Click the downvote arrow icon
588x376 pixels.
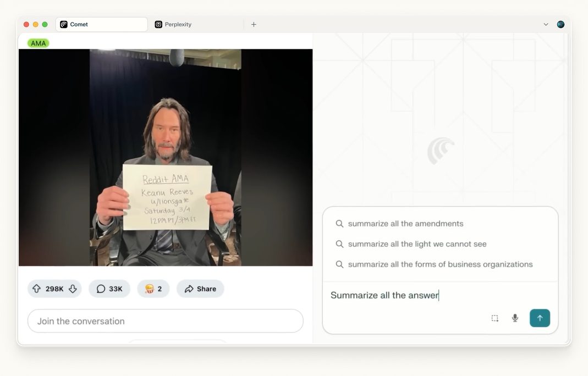pos(73,289)
